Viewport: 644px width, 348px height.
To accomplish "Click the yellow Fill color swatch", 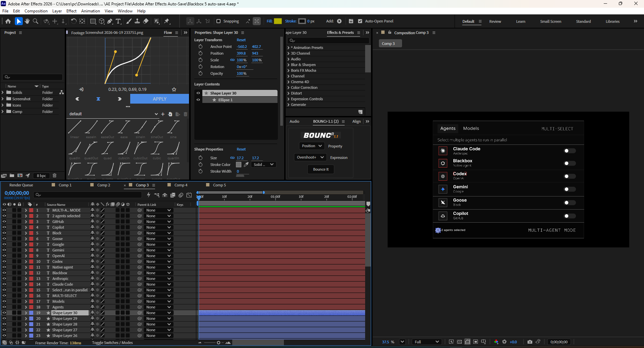I will tap(278, 21).
